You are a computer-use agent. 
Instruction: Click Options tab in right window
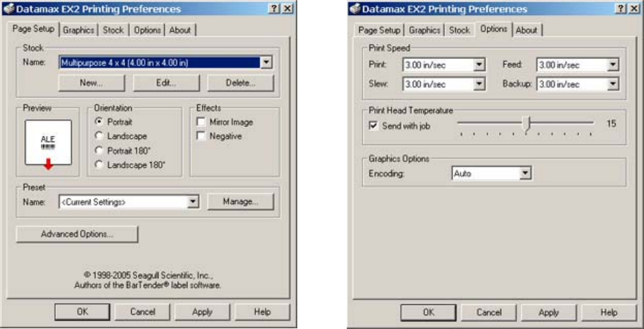click(x=494, y=29)
